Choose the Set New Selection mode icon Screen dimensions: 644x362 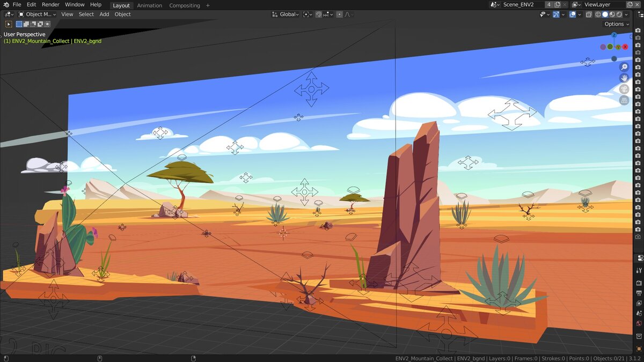tap(19, 24)
